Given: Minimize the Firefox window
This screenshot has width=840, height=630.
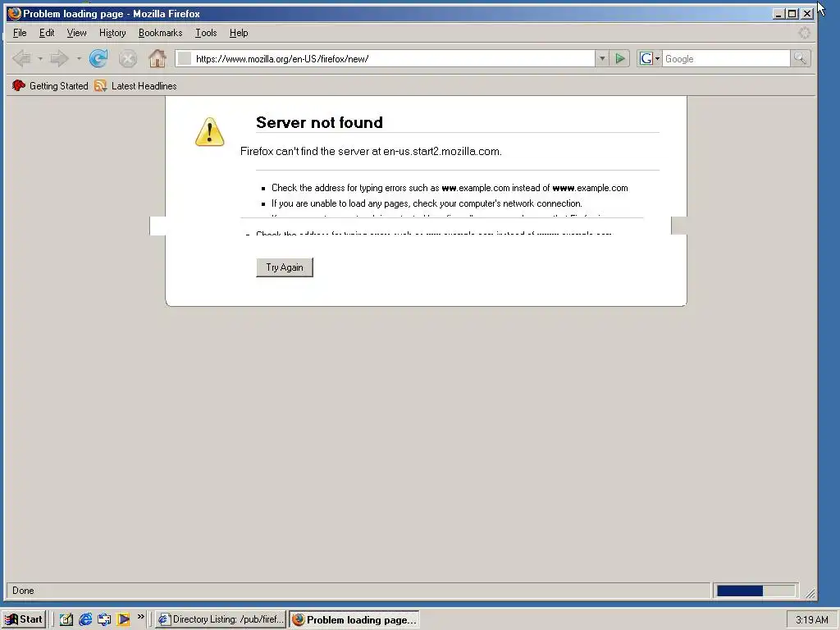Looking at the screenshot, I should pyautogui.click(x=778, y=13).
